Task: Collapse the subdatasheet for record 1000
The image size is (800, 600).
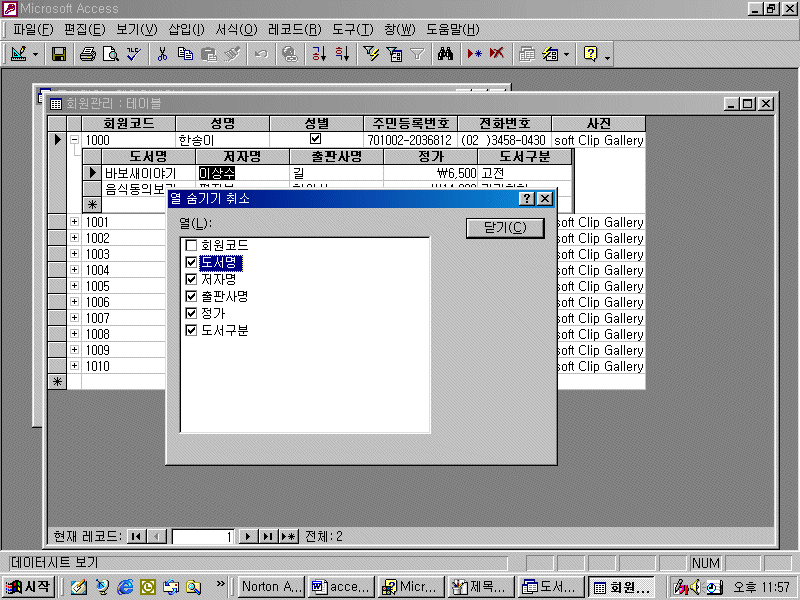Action: (x=74, y=139)
